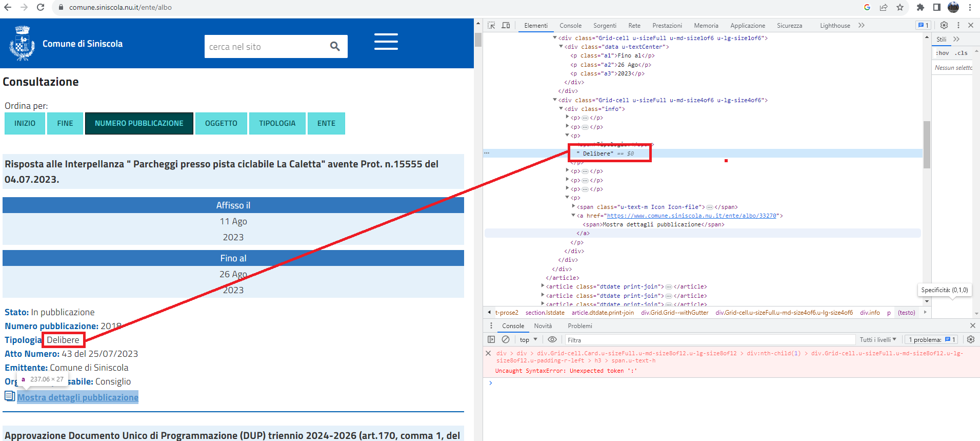Click the albo/33270 href in Elements panel
This screenshot has height=441, width=980.
click(x=692, y=216)
